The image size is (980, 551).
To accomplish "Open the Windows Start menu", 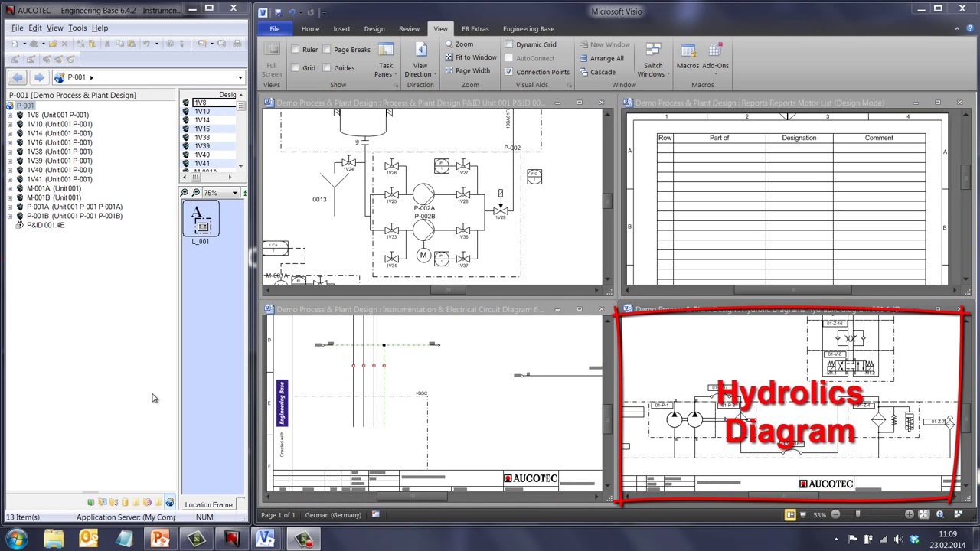I will (17, 539).
